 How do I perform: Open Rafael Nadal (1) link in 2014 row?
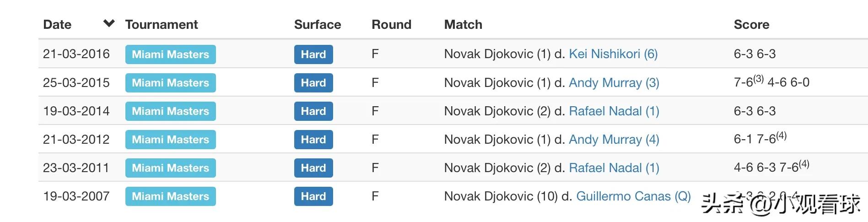click(x=614, y=111)
